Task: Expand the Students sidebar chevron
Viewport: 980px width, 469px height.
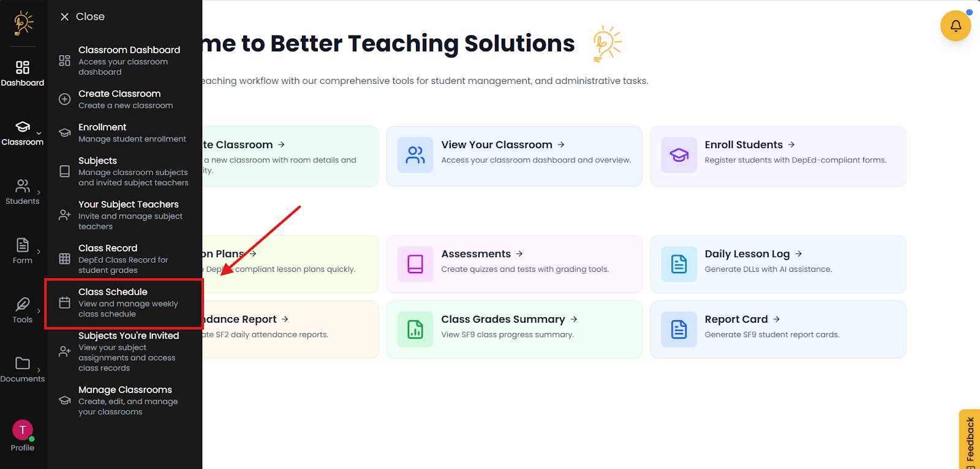Action: (x=39, y=192)
